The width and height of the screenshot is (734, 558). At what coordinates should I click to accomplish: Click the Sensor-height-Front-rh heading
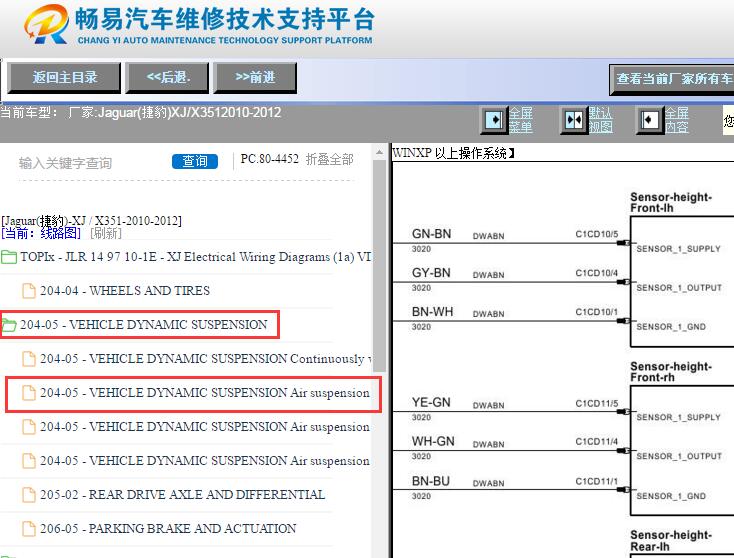coord(671,372)
